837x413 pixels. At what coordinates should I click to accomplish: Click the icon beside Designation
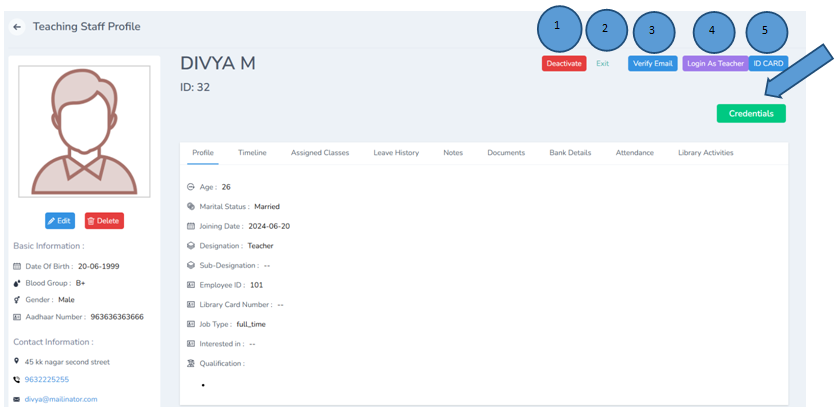[191, 246]
